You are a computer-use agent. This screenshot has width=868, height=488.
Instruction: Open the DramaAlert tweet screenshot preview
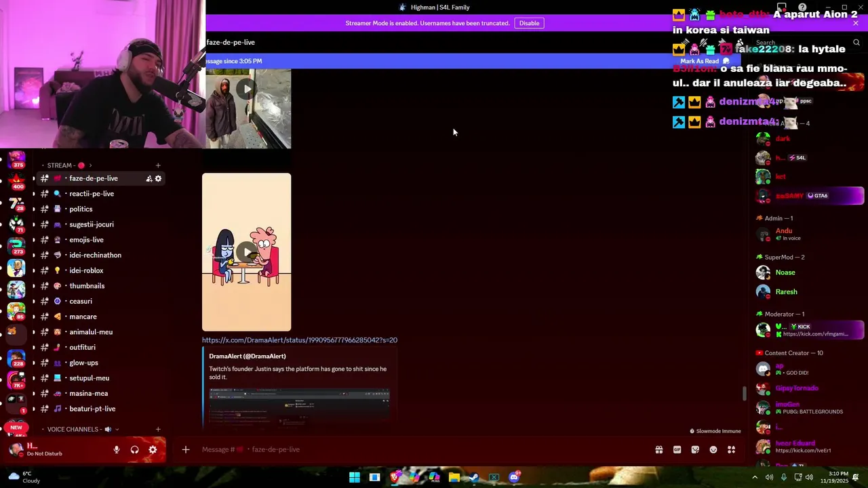tap(299, 407)
